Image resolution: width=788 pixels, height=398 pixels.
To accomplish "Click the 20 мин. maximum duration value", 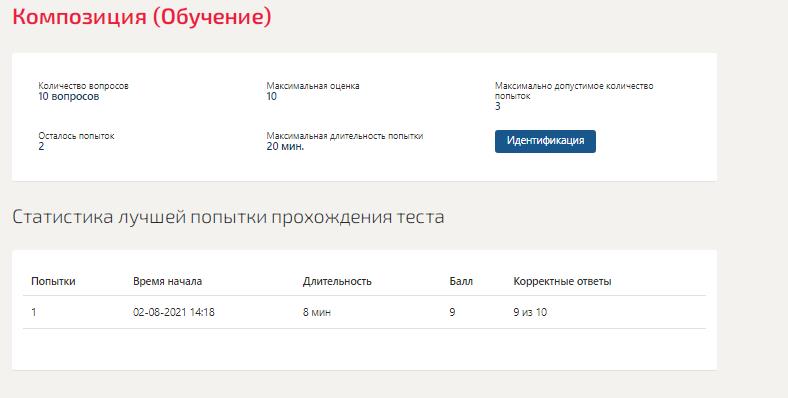I will (x=285, y=147).
